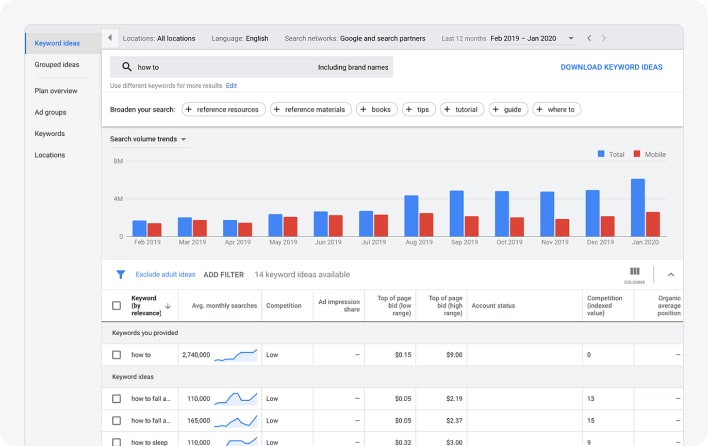Change Language: English setting
The height and width of the screenshot is (446, 708).
click(x=240, y=38)
